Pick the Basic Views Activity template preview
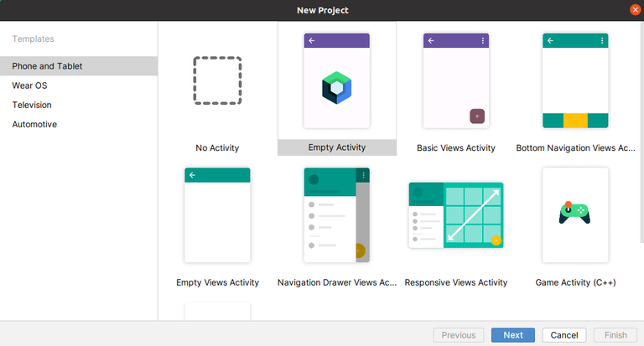The image size is (644, 346). (x=456, y=80)
